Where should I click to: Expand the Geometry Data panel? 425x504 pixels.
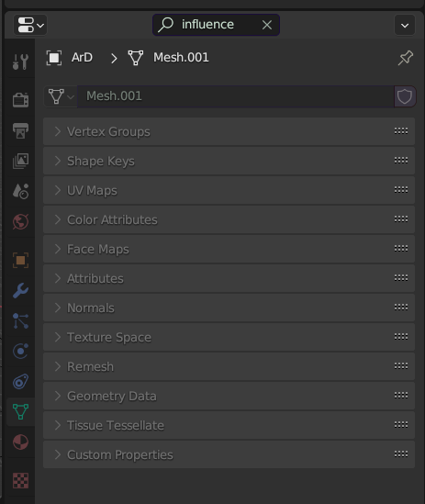pos(229,396)
